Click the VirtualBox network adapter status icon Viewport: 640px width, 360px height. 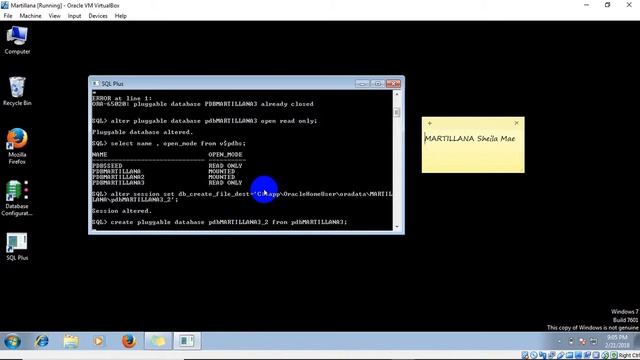552,356
